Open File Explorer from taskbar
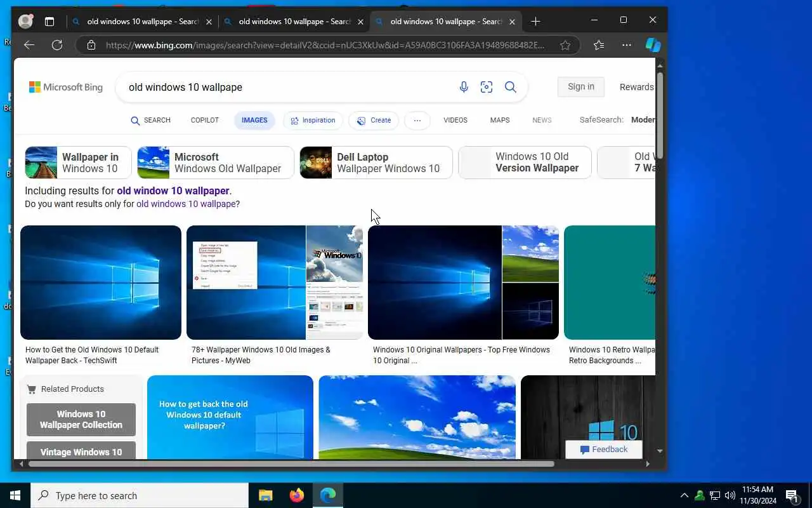The height and width of the screenshot is (508, 812). [x=265, y=495]
